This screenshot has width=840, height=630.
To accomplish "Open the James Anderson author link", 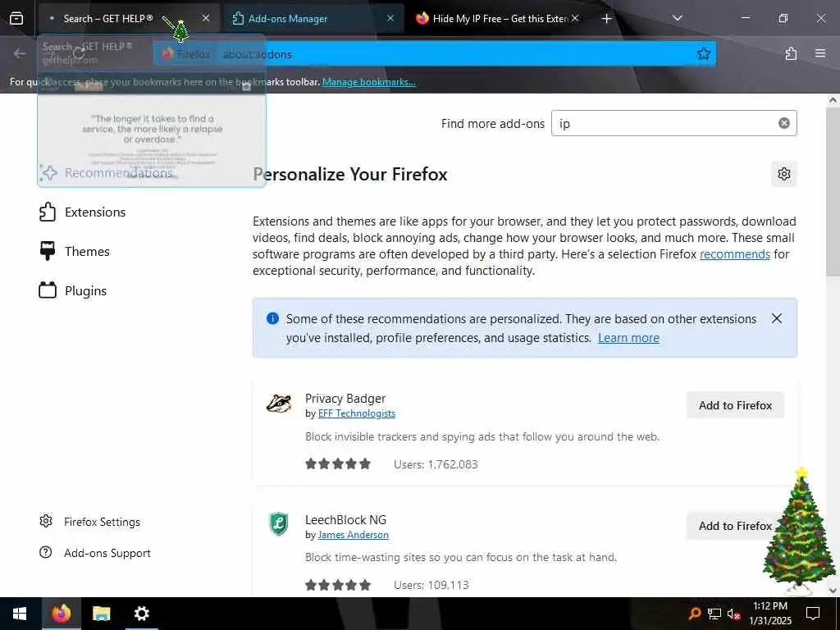I will click(353, 535).
